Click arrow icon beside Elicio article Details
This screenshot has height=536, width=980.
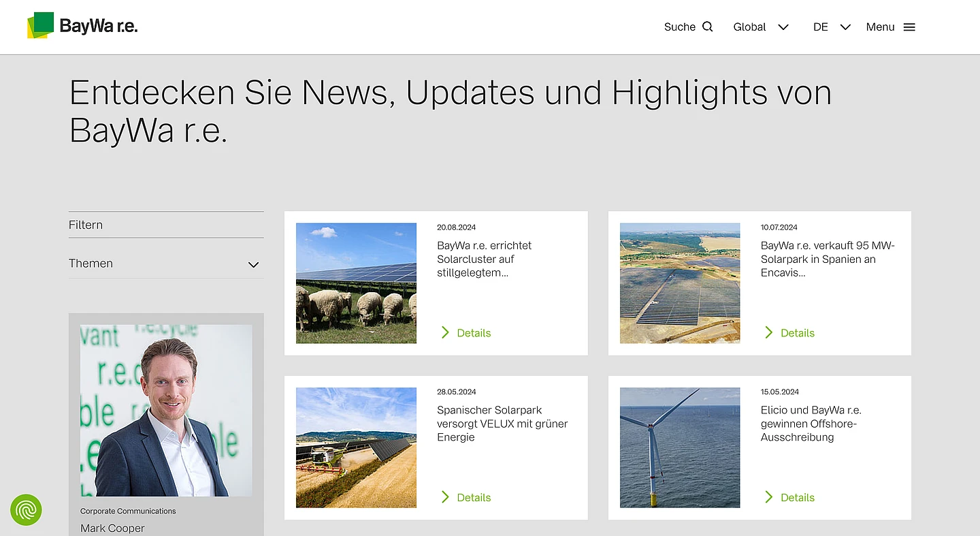pyautogui.click(x=769, y=497)
